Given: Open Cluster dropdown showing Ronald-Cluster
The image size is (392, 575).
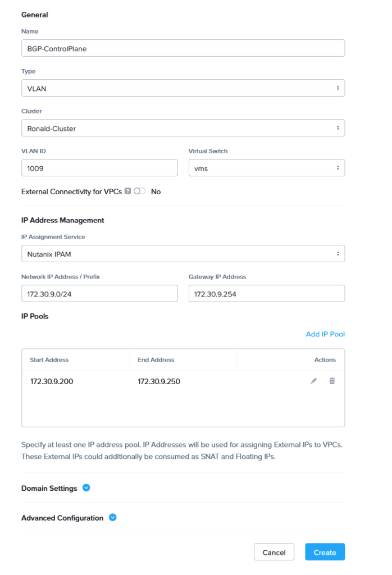Looking at the screenshot, I should (183, 128).
